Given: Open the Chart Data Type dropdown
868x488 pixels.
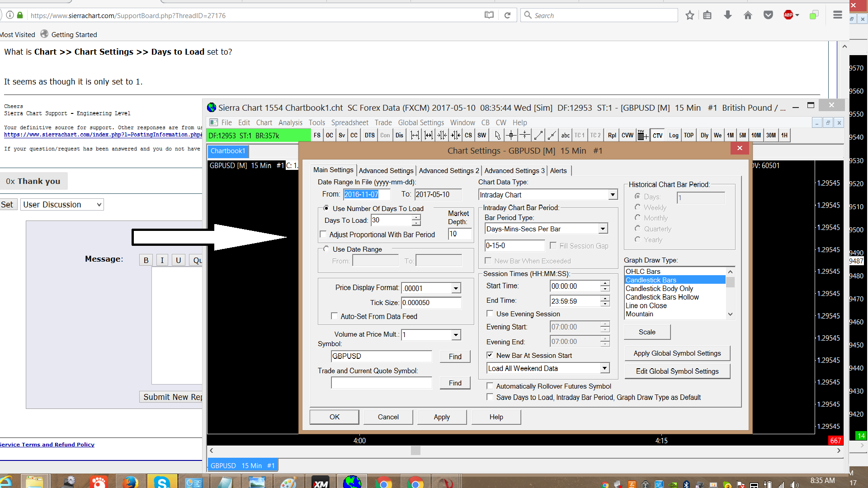Looking at the screenshot, I should click(613, 195).
